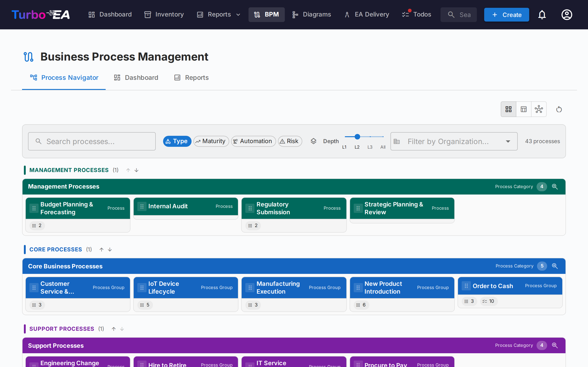This screenshot has height=367, width=588.
Task: Switch to network graph view
Action: (539, 109)
